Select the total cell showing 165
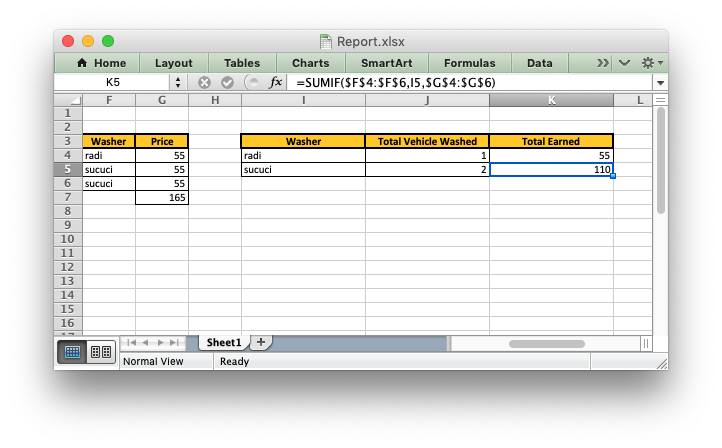This screenshot has width=722, height=448. (x=162, y=198)
